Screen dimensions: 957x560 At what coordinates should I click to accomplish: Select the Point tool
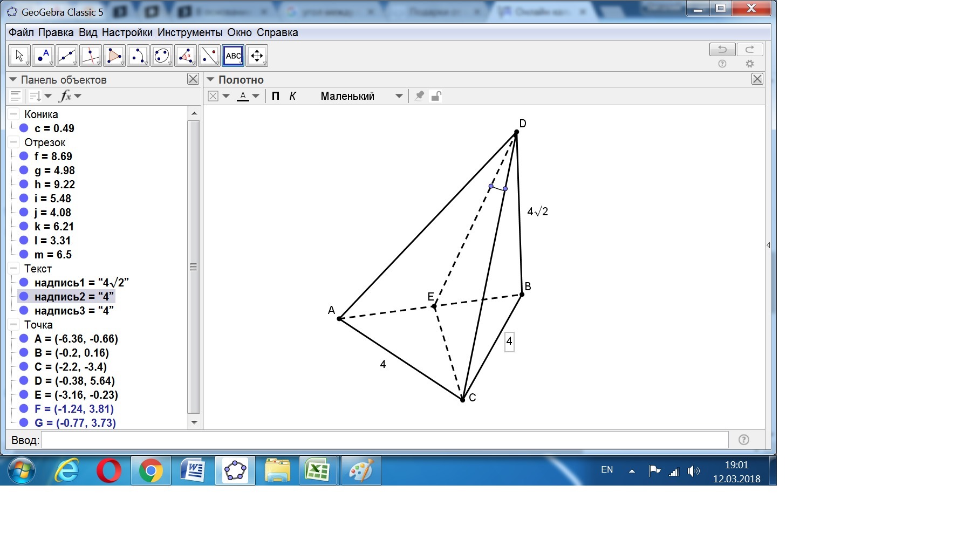click(x=43, y=56)
